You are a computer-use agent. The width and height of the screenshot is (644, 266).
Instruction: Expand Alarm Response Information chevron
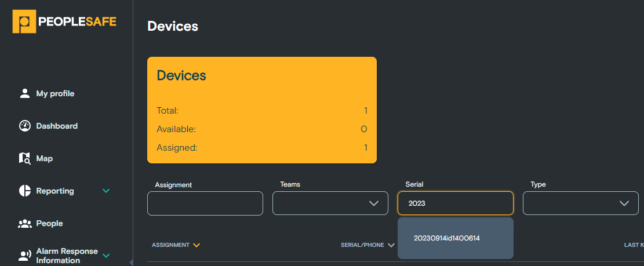click(x=106, y=256)
